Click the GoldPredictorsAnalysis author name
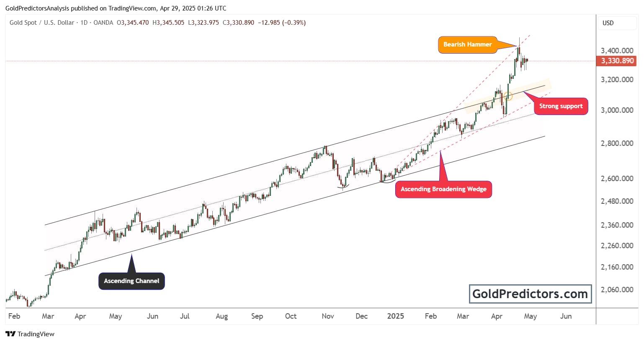 (37, 8)
